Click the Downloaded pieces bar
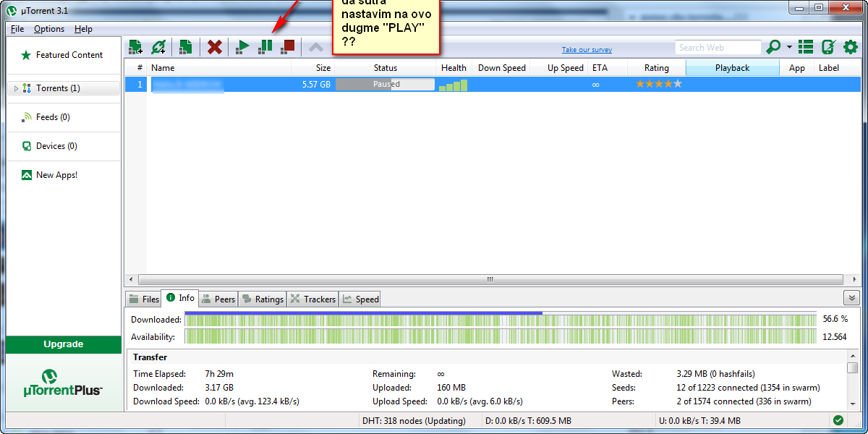This screenshot has height=434, width=868. (501, 319)
